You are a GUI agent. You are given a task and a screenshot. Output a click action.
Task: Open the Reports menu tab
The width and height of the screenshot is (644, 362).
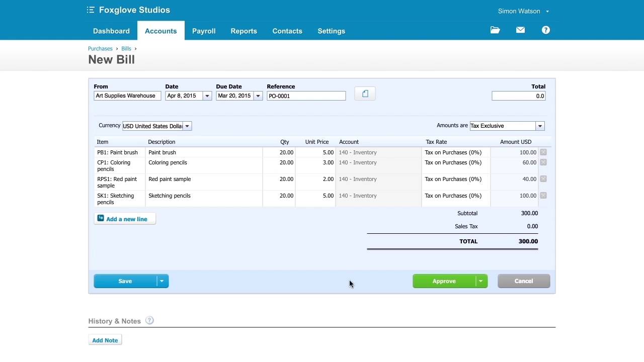click(244, 31)
